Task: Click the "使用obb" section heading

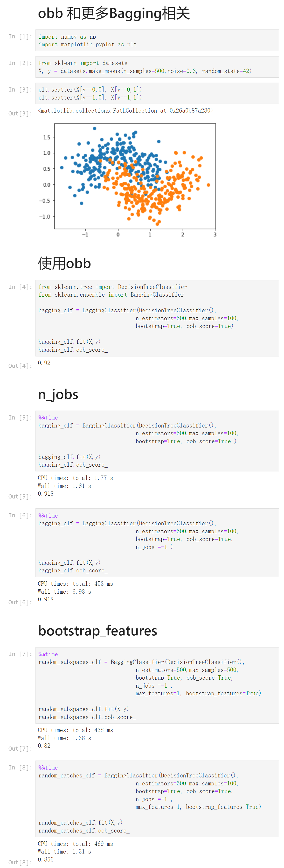Action: (64, 263)
